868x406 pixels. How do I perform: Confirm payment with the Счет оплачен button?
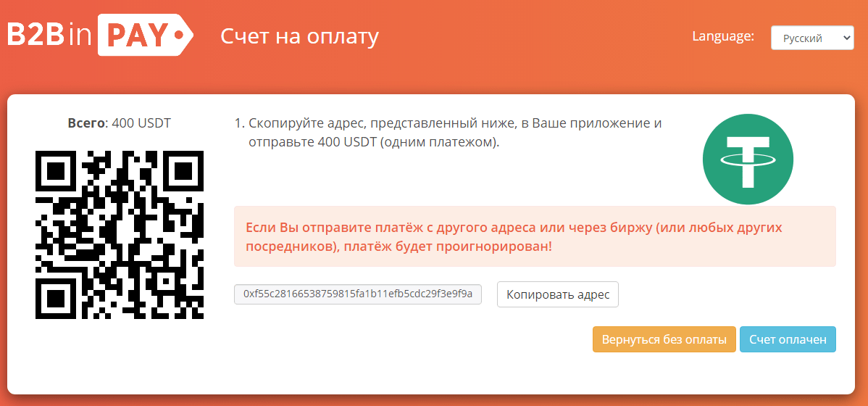(788, 339)
